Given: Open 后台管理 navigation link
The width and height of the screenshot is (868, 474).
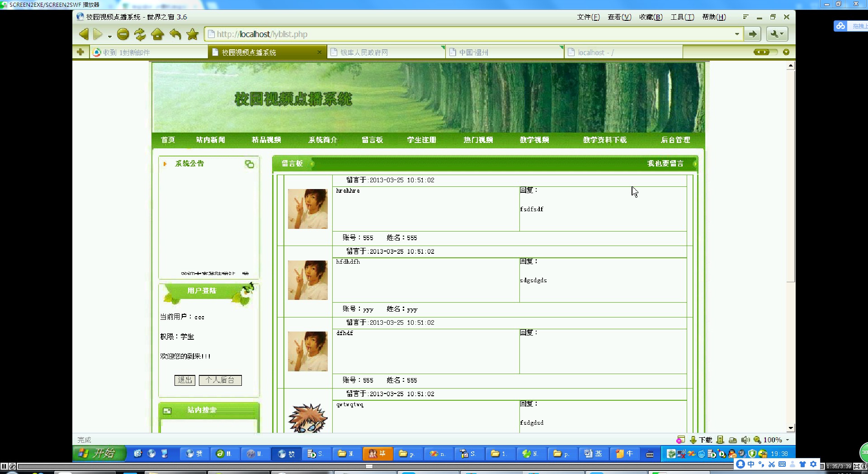Looking at the screenshot, I should (x=675, y=140).
